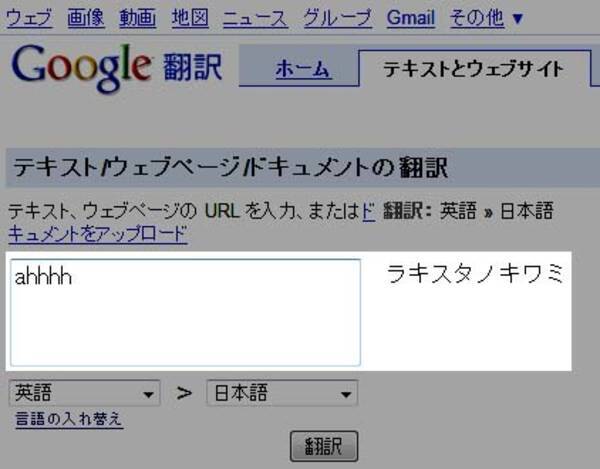The image size is (600, 469).
Task: Open the ウェブ link in top navigation
Action: pos(29,18)
